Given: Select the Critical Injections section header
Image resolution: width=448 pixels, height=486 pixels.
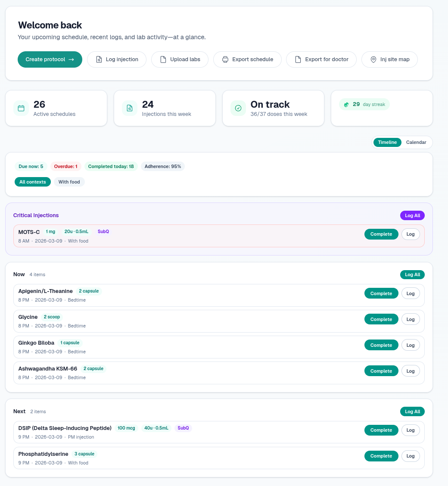Looking at the screenshot, I should click(x=36, y=215).
